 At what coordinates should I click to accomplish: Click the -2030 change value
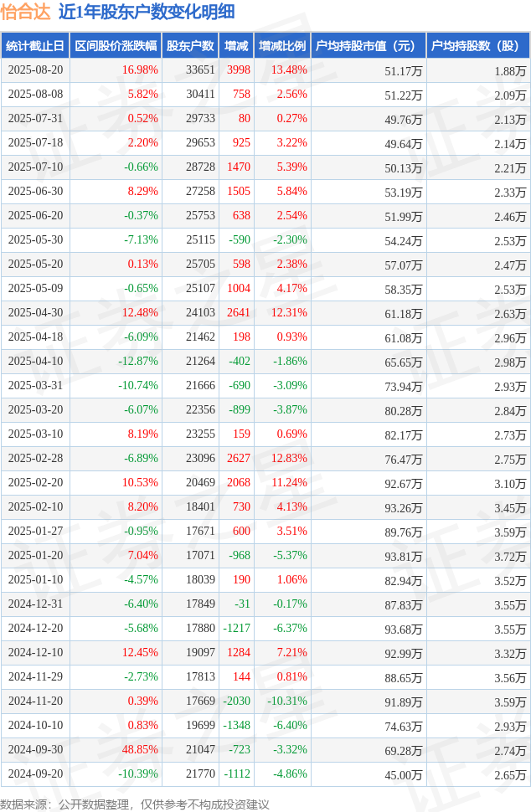(237, 702)
